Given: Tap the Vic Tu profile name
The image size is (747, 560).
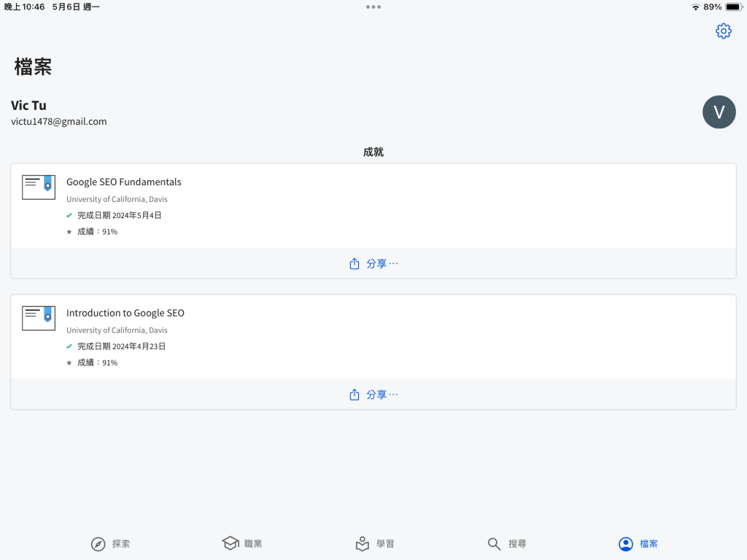Looking at the screenshot, I should [x=28, y=105].
